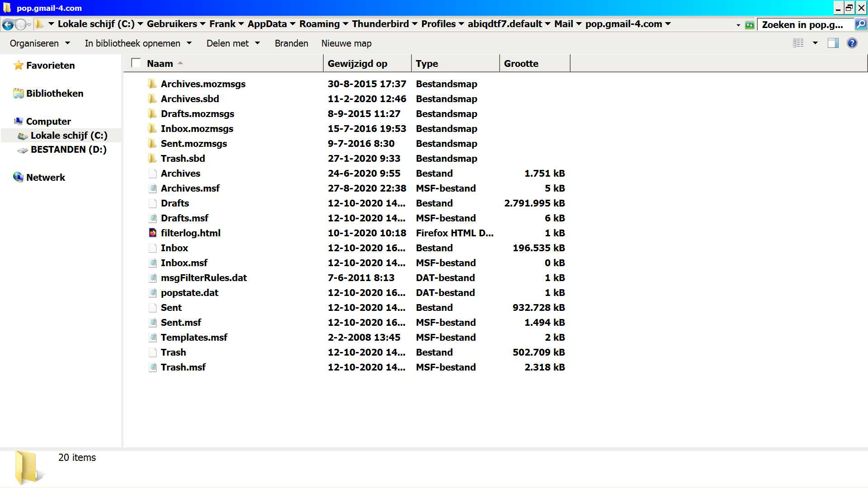The image size is (868, 488).
Task: Click the change view icon
Action: pos(798,43)
